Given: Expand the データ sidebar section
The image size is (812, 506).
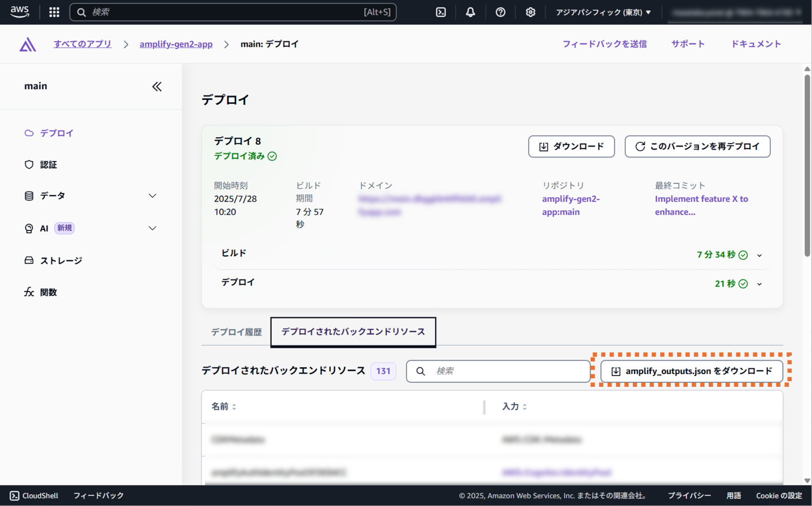Looking at the screenshot, I should click(152, 196).
